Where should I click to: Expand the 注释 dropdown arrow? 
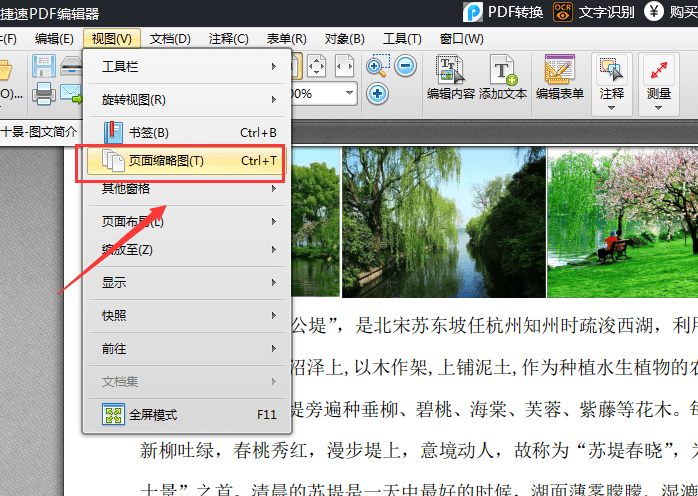(611, 108)
